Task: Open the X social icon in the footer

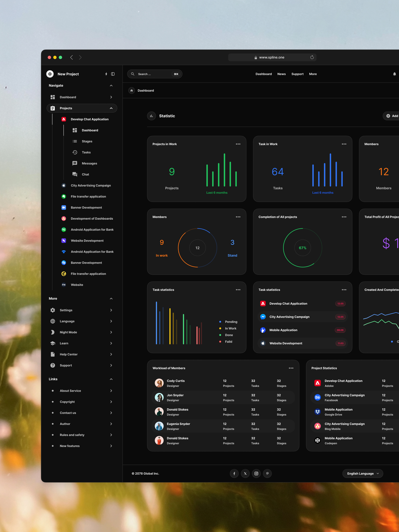Action: 245,474
